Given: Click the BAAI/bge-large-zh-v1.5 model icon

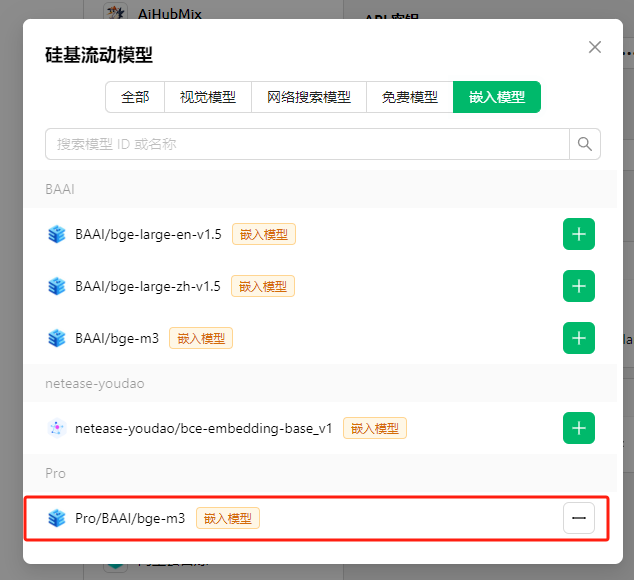Looking at the screenshot, I should (x=57, y=286).
